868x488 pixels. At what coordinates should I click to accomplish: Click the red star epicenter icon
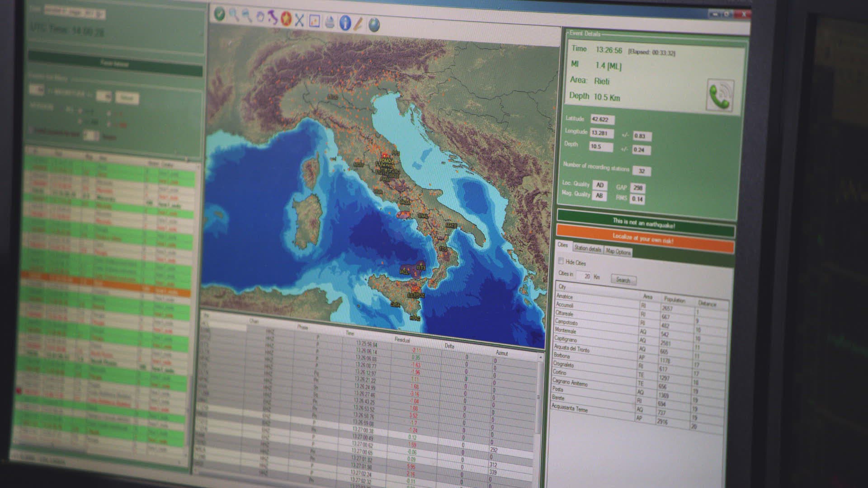(286, 19)
